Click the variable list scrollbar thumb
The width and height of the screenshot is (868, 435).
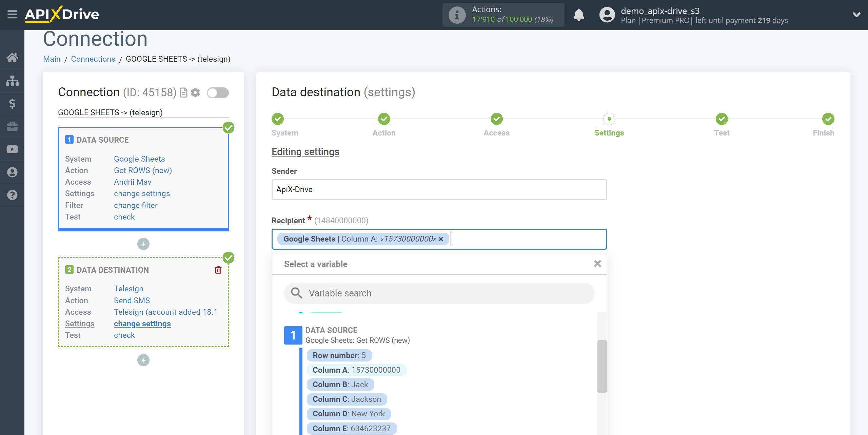[602, 366]
